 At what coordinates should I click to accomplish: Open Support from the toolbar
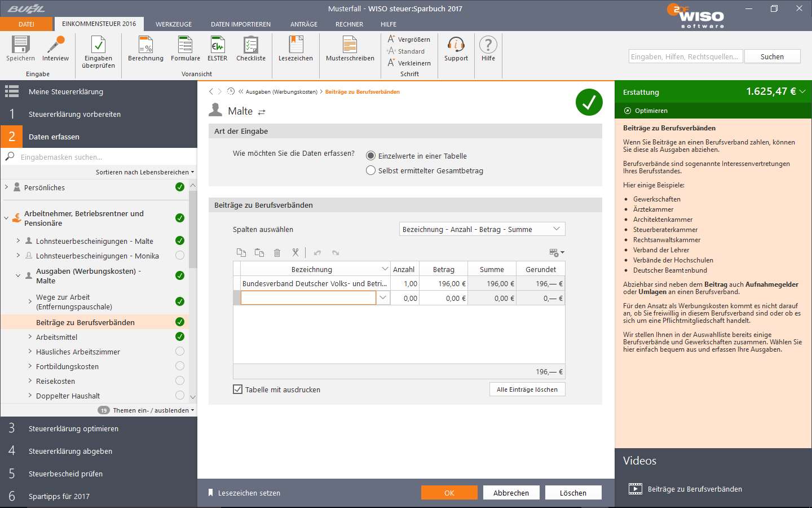456,45
